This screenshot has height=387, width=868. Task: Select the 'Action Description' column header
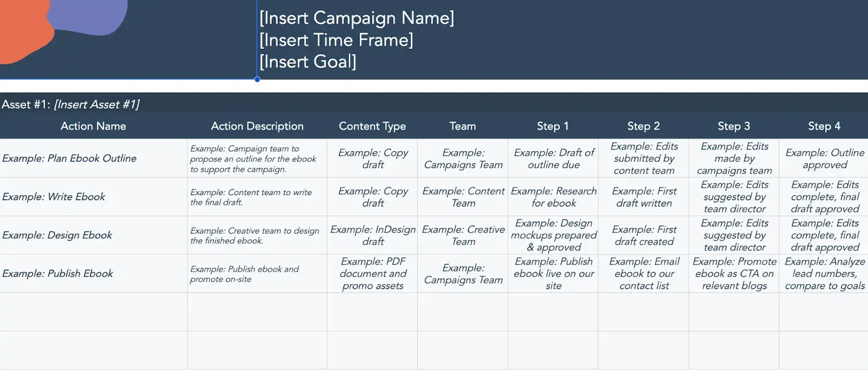point(257,126)
